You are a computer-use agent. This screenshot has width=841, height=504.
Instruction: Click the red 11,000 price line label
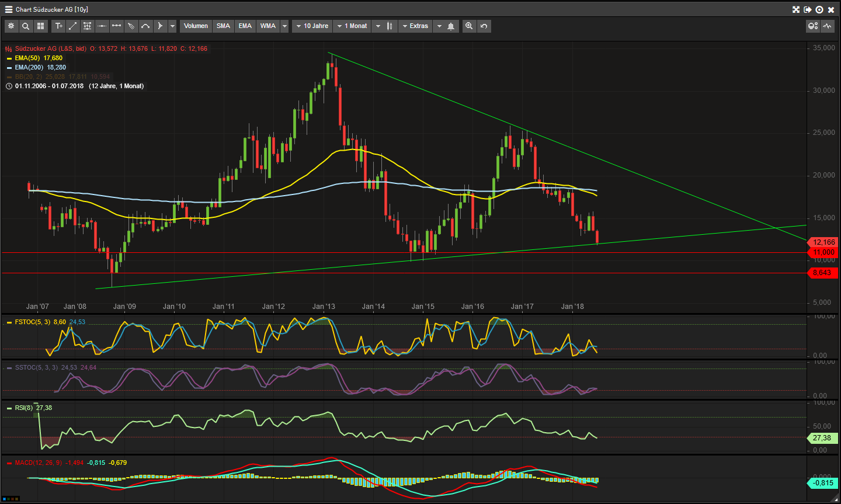pos(823,253)
